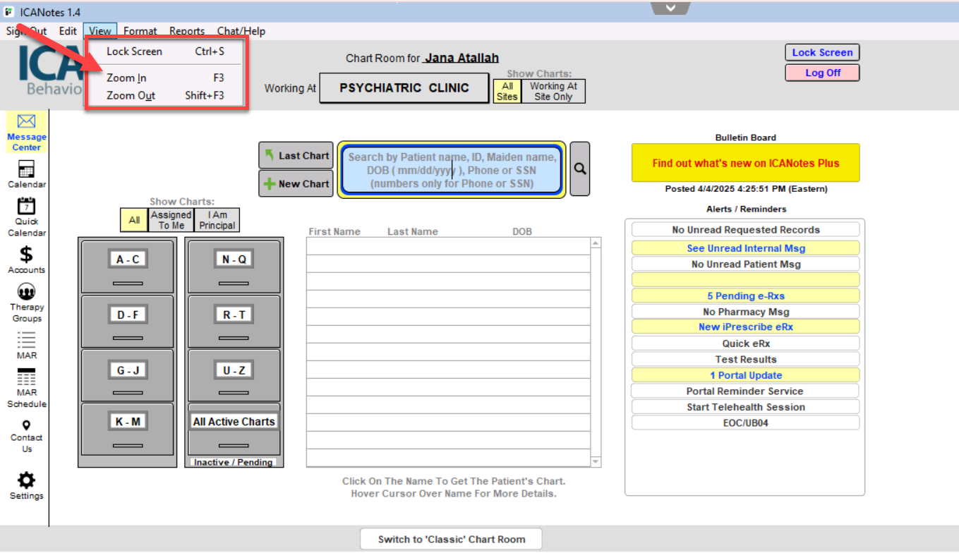The width and height of the screenshot is (959, 560).
Task: Click the magnifying glass search button
Action: click(580, 169)
